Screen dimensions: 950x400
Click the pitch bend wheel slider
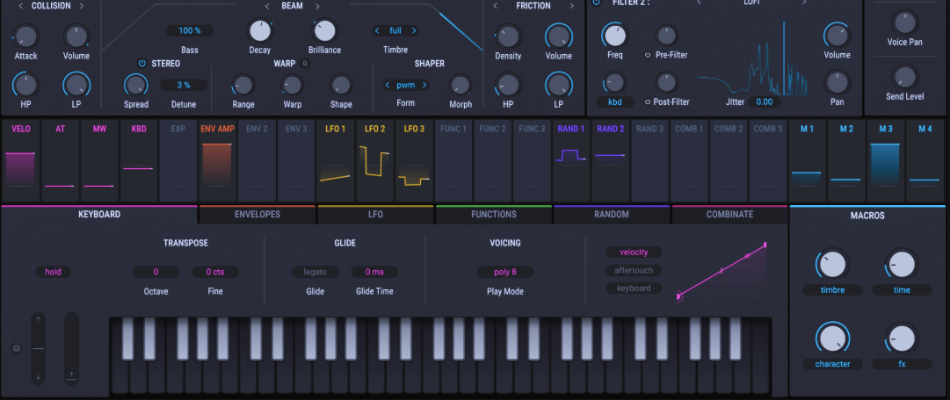(38, 347)
